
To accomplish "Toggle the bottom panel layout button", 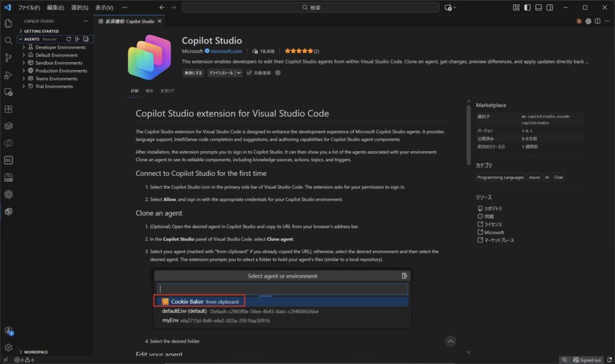I will click(538, 7).
